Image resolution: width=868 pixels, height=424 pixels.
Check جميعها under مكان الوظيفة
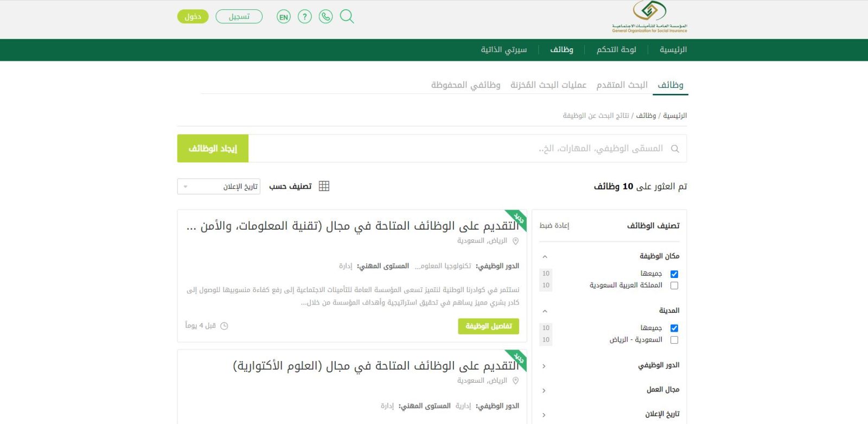(x=674, y=274)
